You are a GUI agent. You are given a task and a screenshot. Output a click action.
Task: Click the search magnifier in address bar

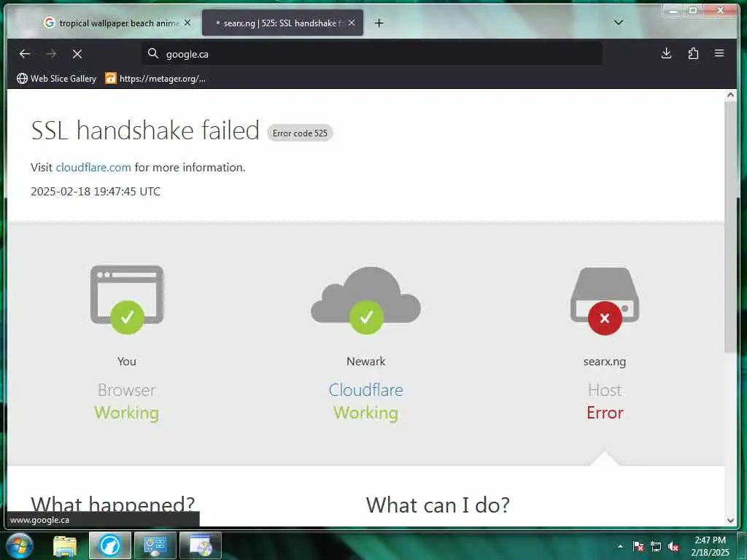(x=153, y=53)
